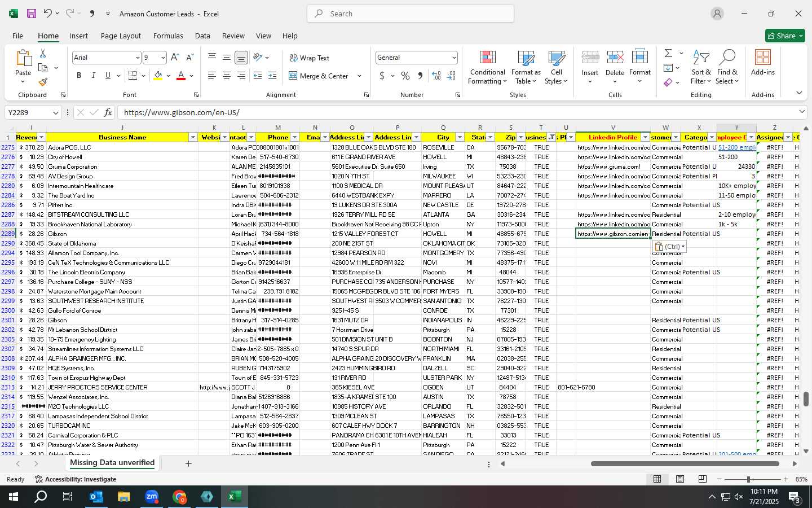Viewport: 812px width, 508px height.
Task: Switch to the Insert ribbon tab
Action: pyautogui.click(x=79, y=36)
